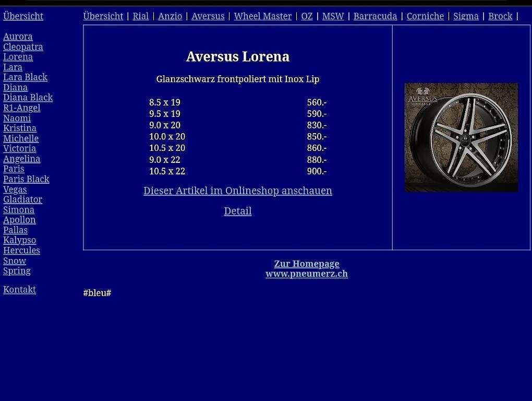Image resolution: width=532 pixels, height=401 pixels.
Task: Open the Kristina wheel page
Action: 20,128
